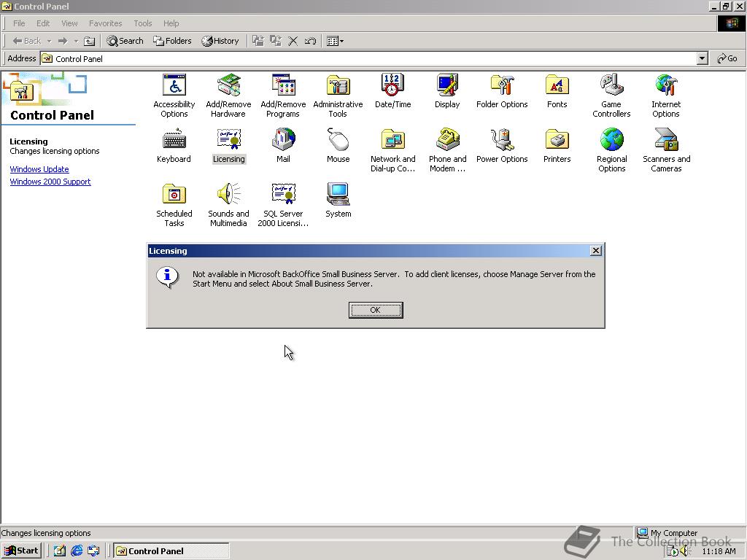Click the Control Panel taskbar button
747x560 pixels.
point(171,551)
